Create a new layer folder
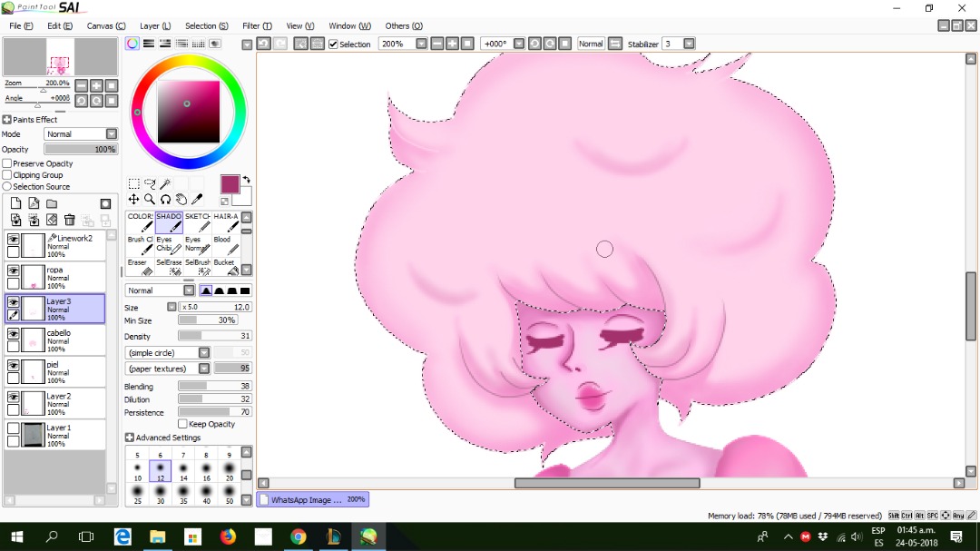 (x=52, y=203)
